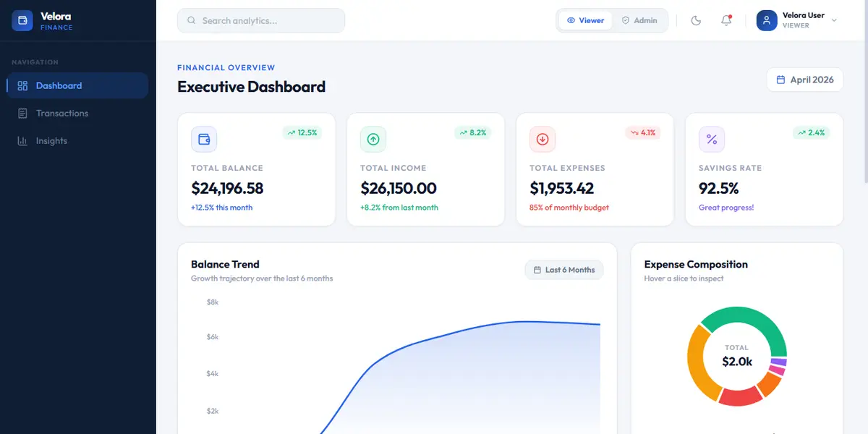Click the Total Income up-arrow icon
868x434 pixels.
[x=373, y=139]
